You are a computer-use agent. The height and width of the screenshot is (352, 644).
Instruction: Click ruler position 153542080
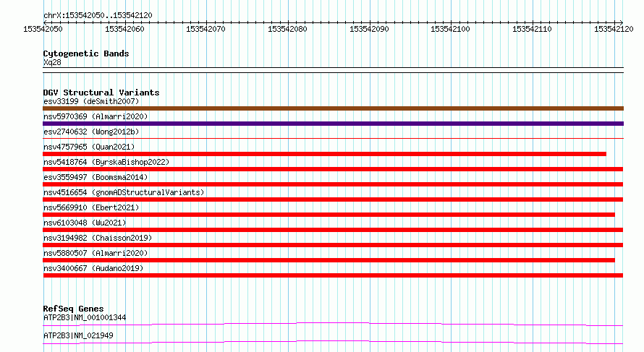click(x=287, y=29)
